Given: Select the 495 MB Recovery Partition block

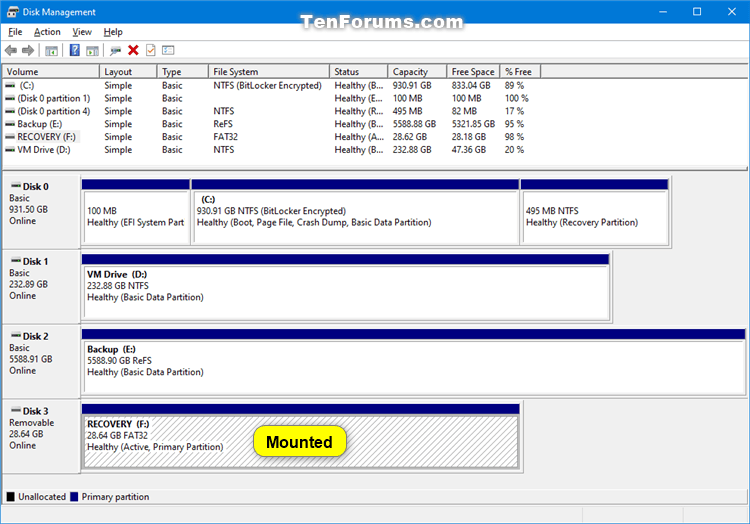Looking at the screenshot, I should click(595, 212).
